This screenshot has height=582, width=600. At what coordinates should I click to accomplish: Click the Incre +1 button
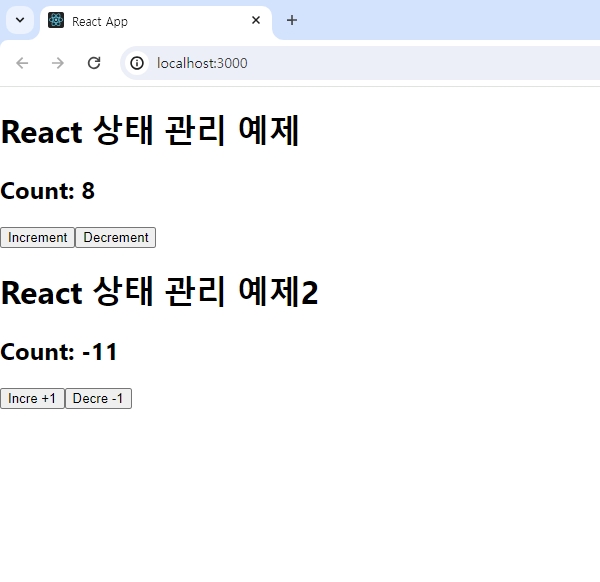tap(32, 399)
